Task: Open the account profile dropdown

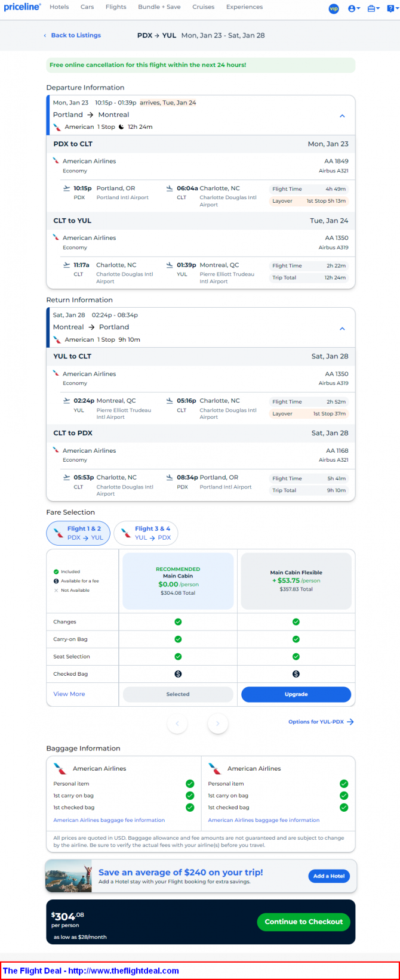Action: click(354, 8)
